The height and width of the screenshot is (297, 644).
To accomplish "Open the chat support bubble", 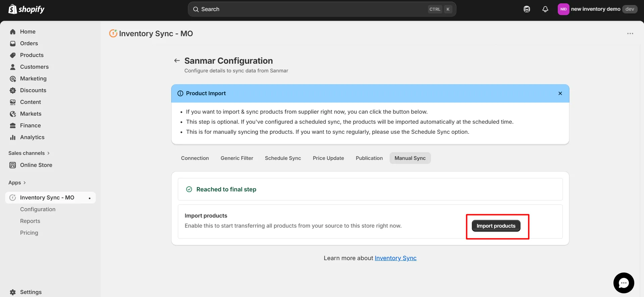I will (x=624, y=283).
